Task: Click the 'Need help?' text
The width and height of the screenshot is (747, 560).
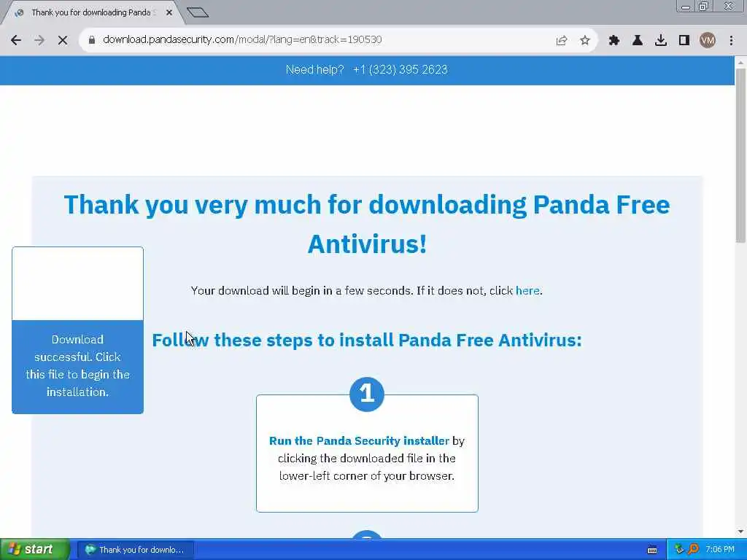Action: pos(314,69)
